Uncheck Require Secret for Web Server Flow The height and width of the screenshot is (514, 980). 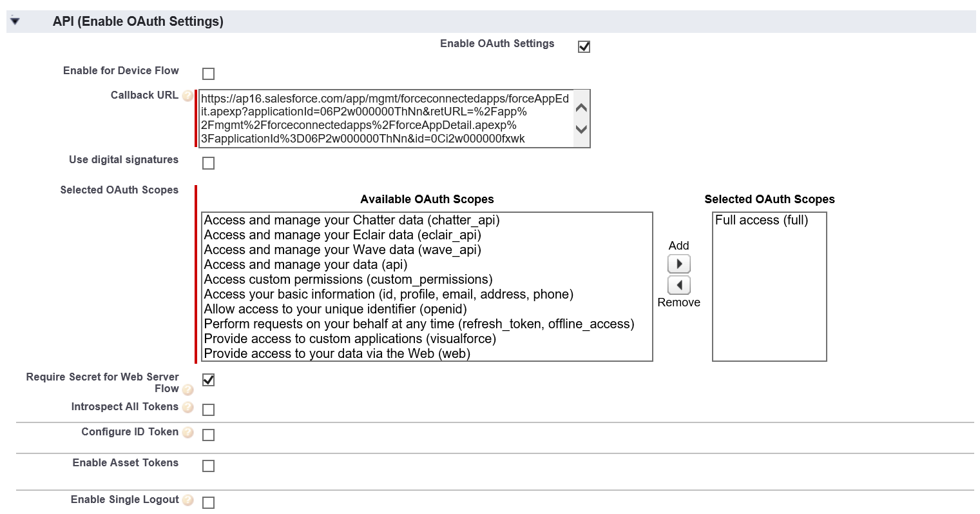(208, 380)
